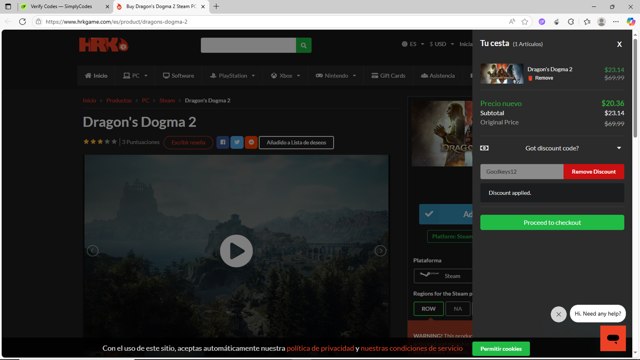The height and width of the screenshot is (360, 640).
Task: Click Proceed to checkout
Action: (552, 222)
